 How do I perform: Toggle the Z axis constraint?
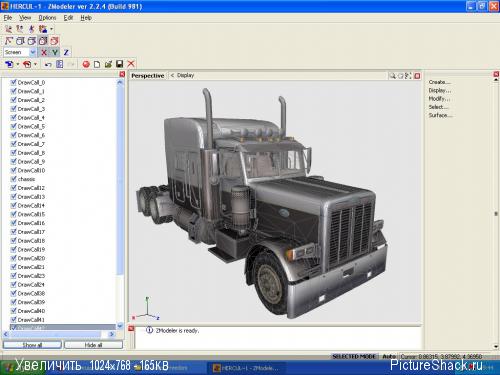click(66, 52)
